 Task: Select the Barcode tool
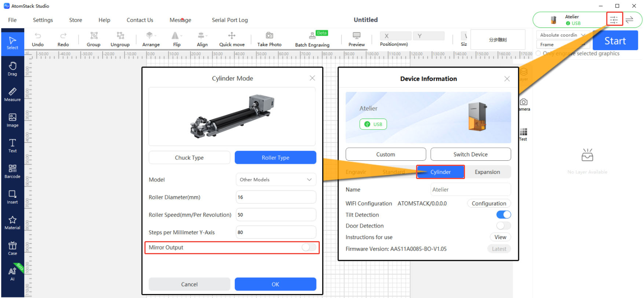click(12, 171)
